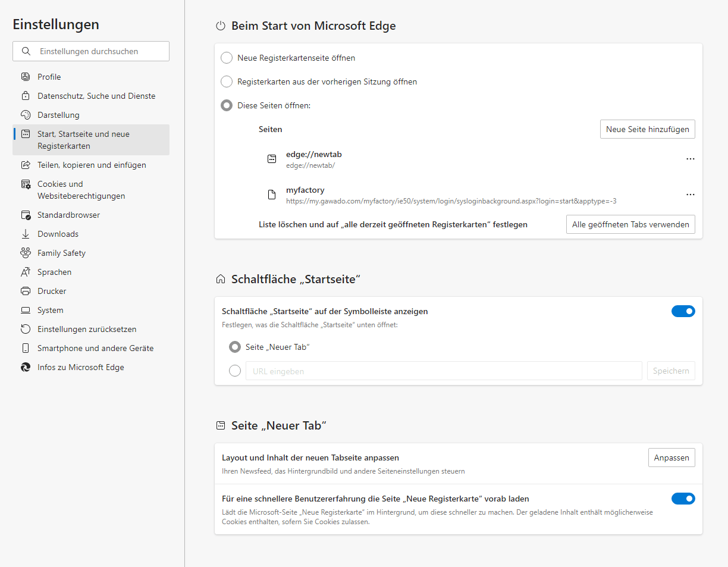The image size is (728, 567).
Task: Click the Downloads arrow icon
Action: pos(26,234)
